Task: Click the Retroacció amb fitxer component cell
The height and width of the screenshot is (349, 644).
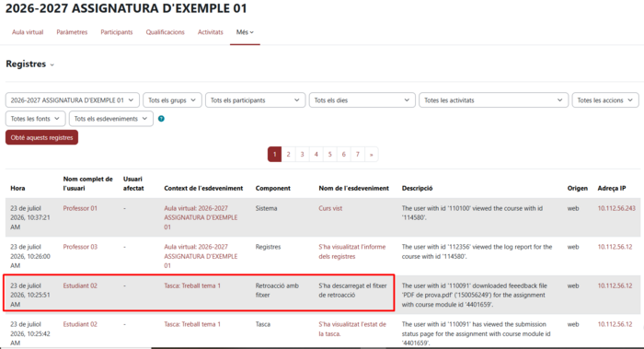Action: [x=277, y=290]
